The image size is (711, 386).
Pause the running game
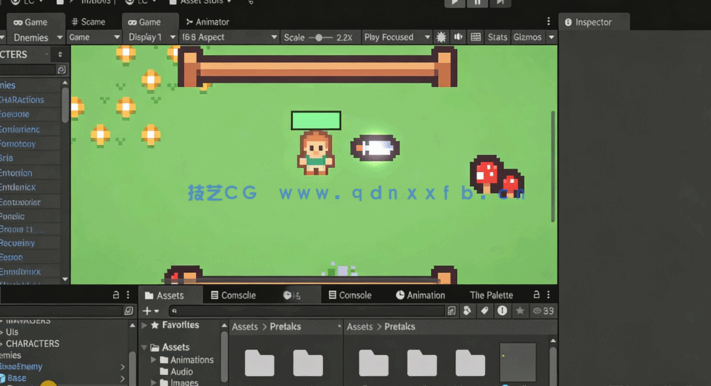[x=477, y=2]
